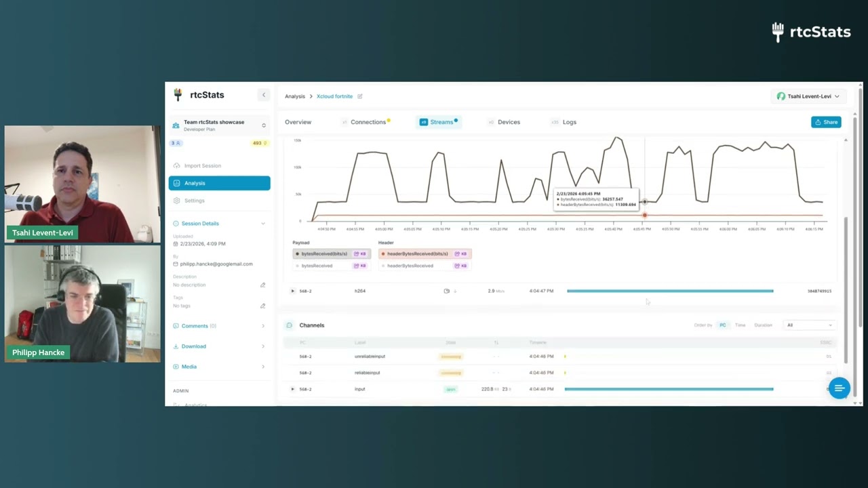Open the All filter dropdown in Channels
This screenshot has width=868, height=488.
pos(809,325)
